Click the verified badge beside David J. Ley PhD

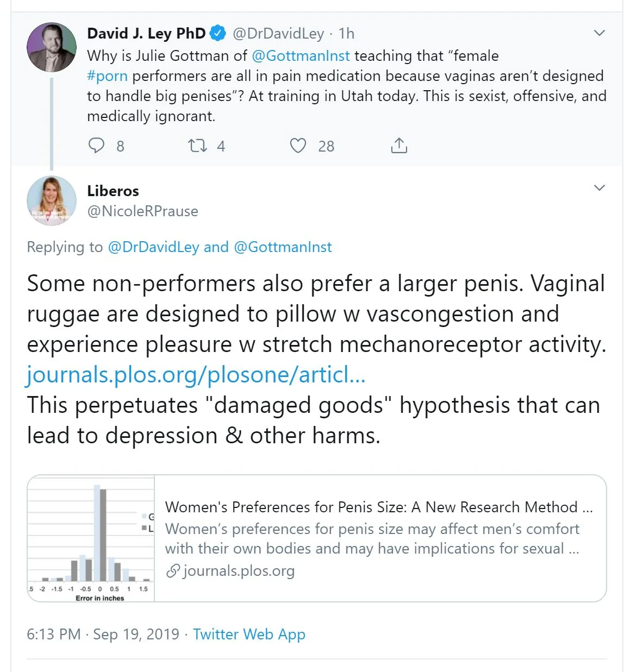218,33
